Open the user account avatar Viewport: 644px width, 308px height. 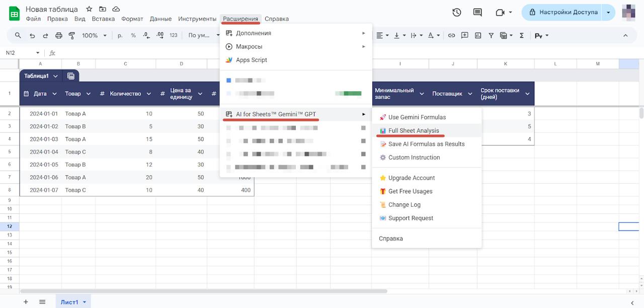click(629, 12)
